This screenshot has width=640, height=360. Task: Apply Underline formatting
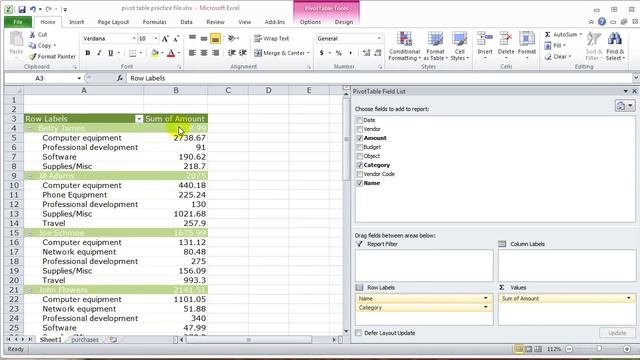point(110,53)
